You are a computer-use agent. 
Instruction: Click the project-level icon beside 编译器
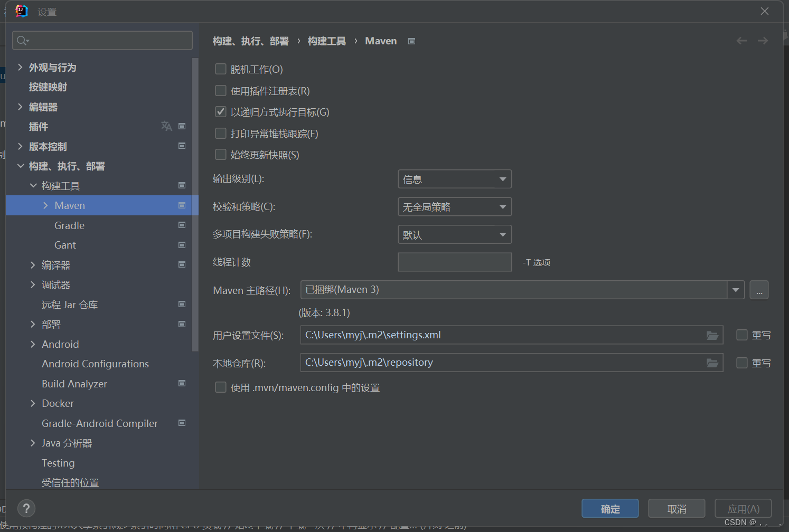[182, 264]
